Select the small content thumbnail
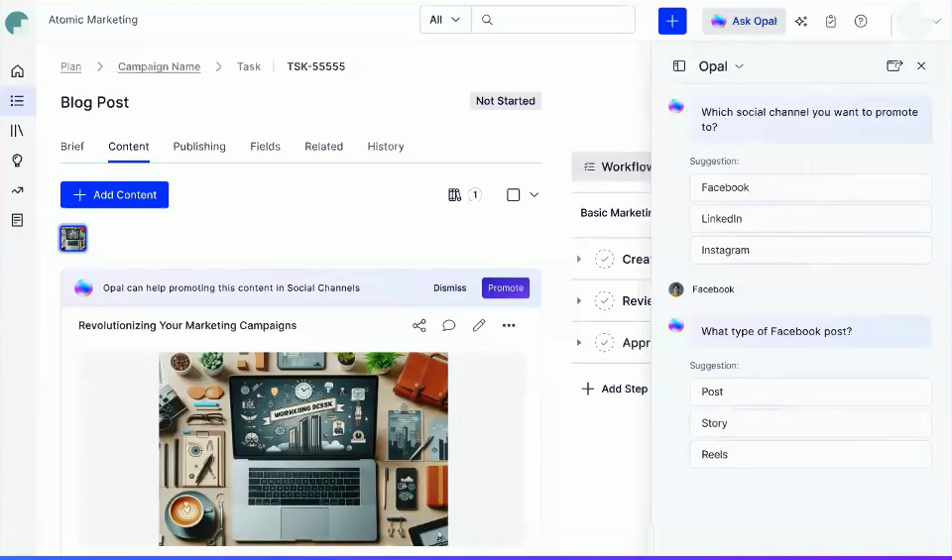 (x=72, y=238)
